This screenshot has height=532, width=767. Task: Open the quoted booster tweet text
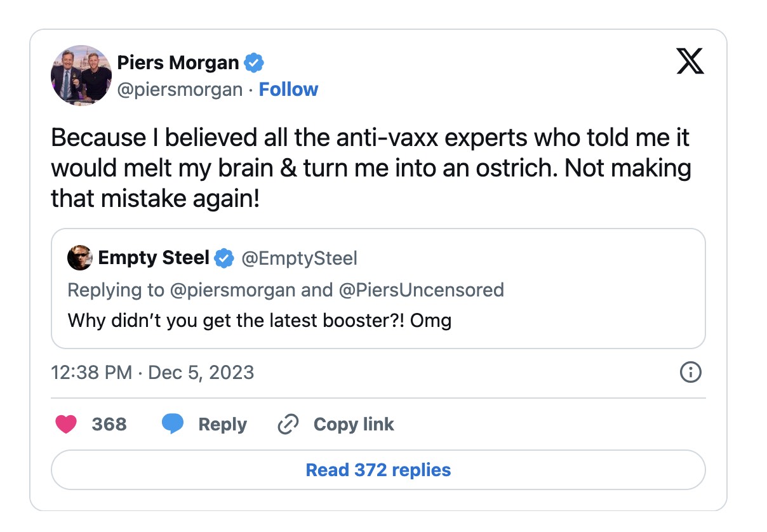[x=259, y=320]
